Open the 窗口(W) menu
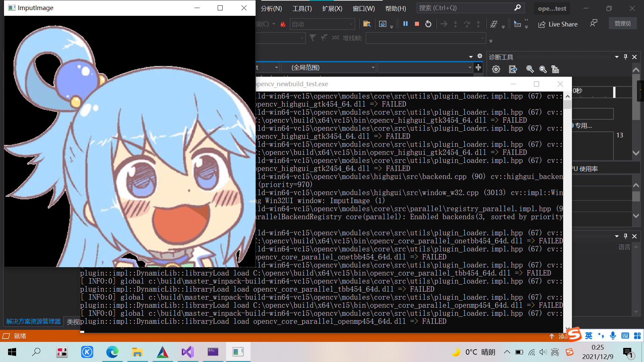 (364, 8)
